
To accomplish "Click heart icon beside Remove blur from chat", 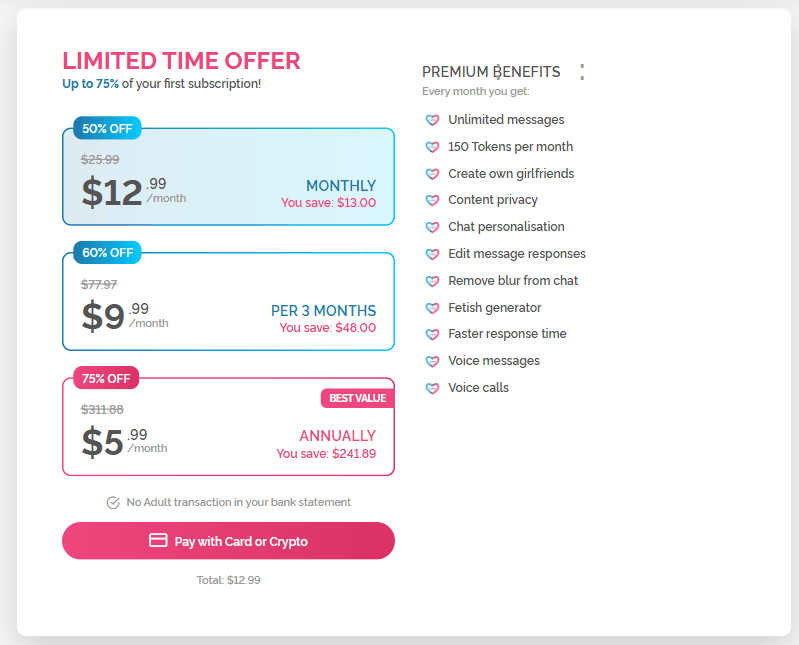I will click(x=432, y=281).
